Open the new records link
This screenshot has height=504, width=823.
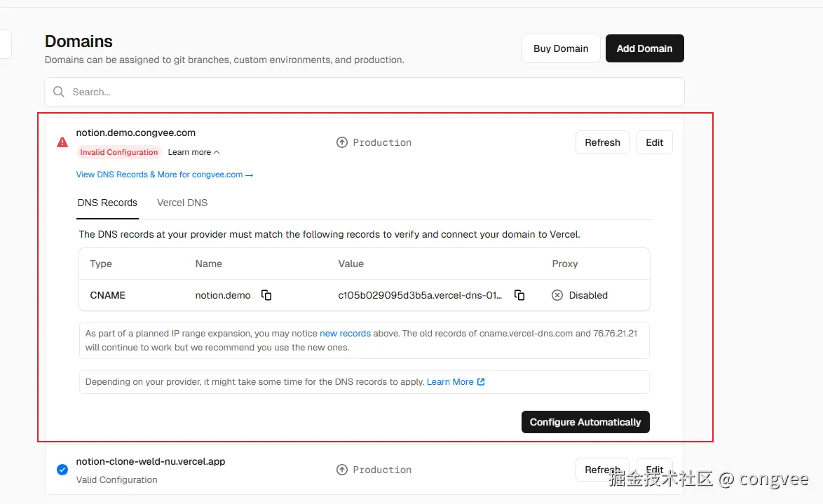pos(346,334)
